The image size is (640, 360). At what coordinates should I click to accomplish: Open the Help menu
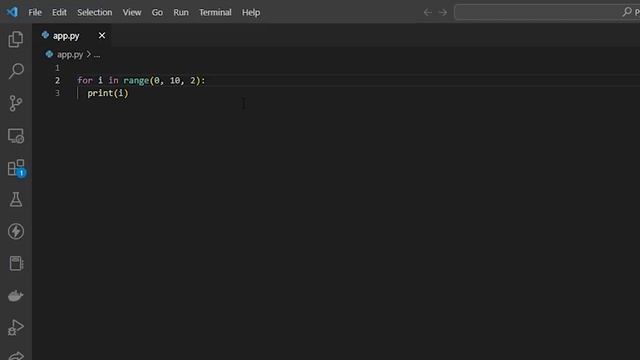pos(251,12)
